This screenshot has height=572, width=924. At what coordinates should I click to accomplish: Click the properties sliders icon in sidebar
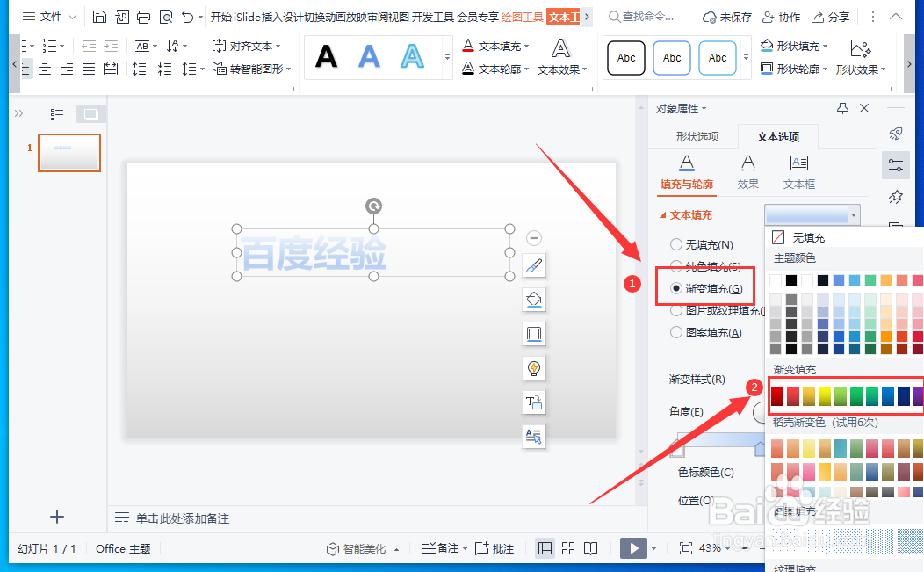[x=896, y=165]
